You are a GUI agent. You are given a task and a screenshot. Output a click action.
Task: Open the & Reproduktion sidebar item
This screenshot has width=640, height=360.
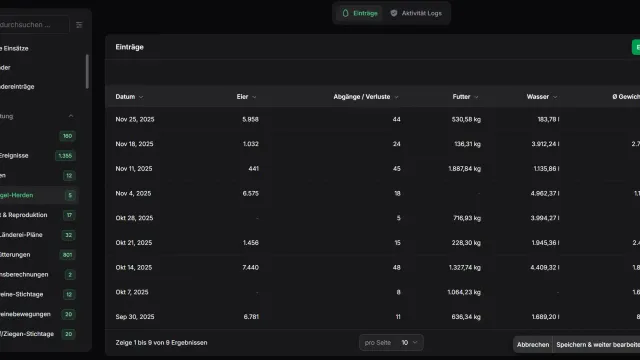tap(38, 215)
